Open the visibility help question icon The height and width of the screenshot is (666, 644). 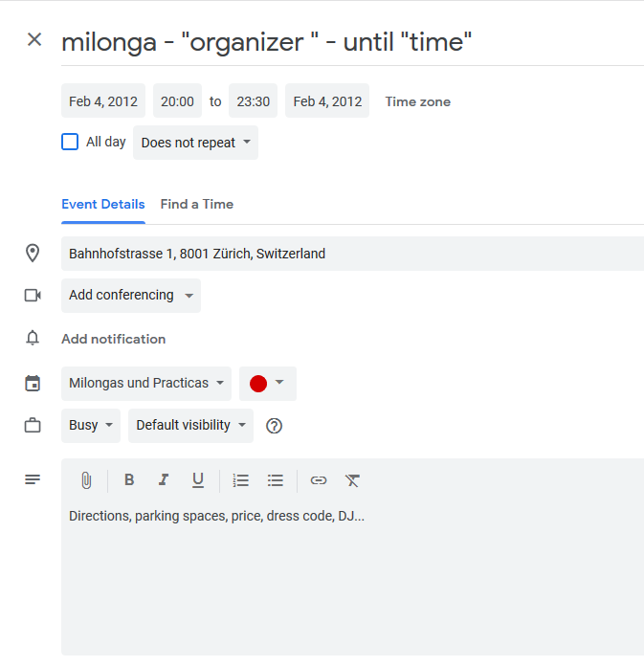(x=274, y=426)
